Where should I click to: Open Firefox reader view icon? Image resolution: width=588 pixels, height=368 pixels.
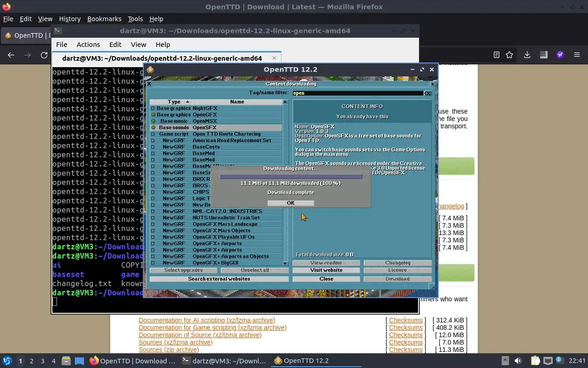[x=497, y=55]
